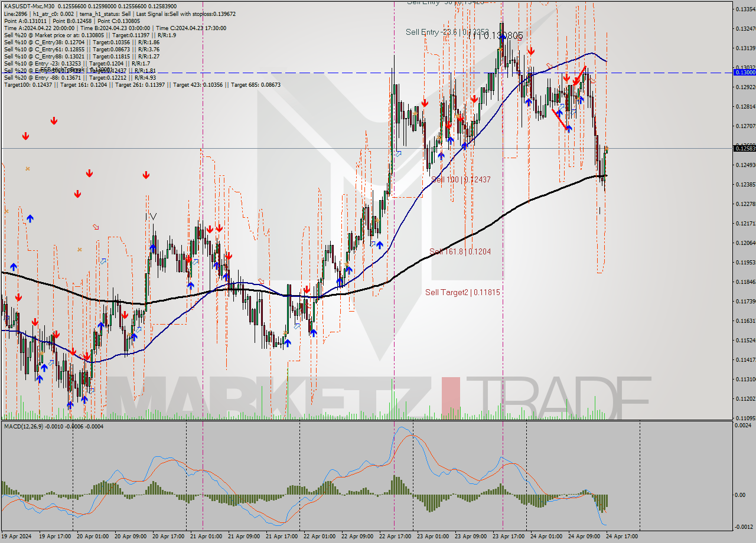
Task: Click the 'Target100: 0.12437' targets summary line
Action: click(x=142, y=84)
